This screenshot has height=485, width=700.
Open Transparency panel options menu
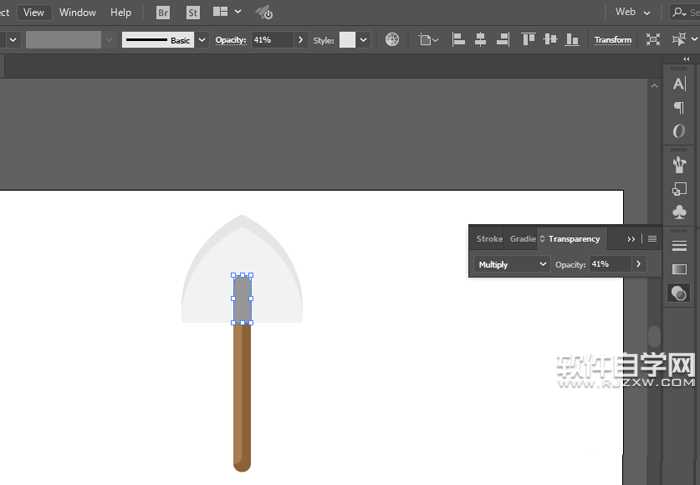(x=652, y=239)
